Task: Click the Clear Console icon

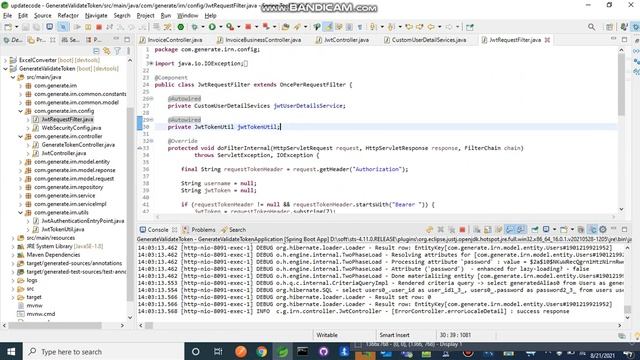Action: (477, 229)
